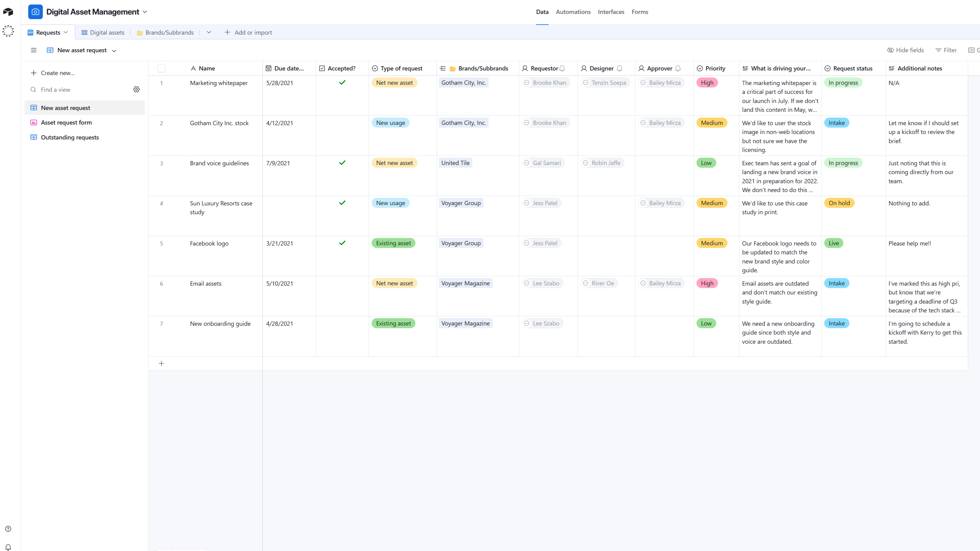
Task: Open the Data tab
Action: coord(542,12)
